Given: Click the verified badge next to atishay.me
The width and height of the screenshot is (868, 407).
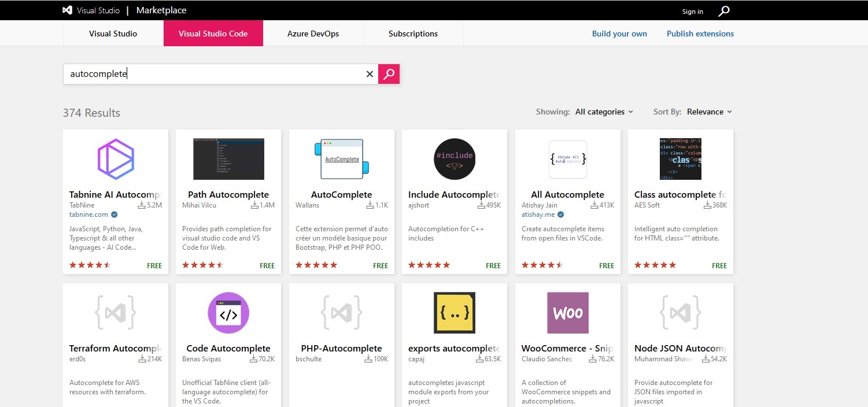Looking at the screenshot, I should pyautogui.click(x=560, y=214).
